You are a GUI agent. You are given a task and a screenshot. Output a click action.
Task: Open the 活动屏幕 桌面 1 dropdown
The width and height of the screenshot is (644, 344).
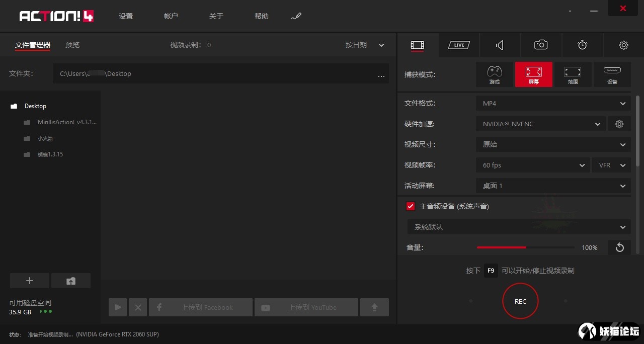click(553, 186)
